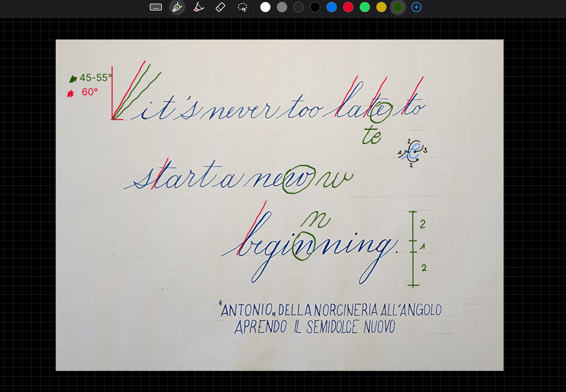Click the red 60° angle annotation
566x392 pixels.
90,92
